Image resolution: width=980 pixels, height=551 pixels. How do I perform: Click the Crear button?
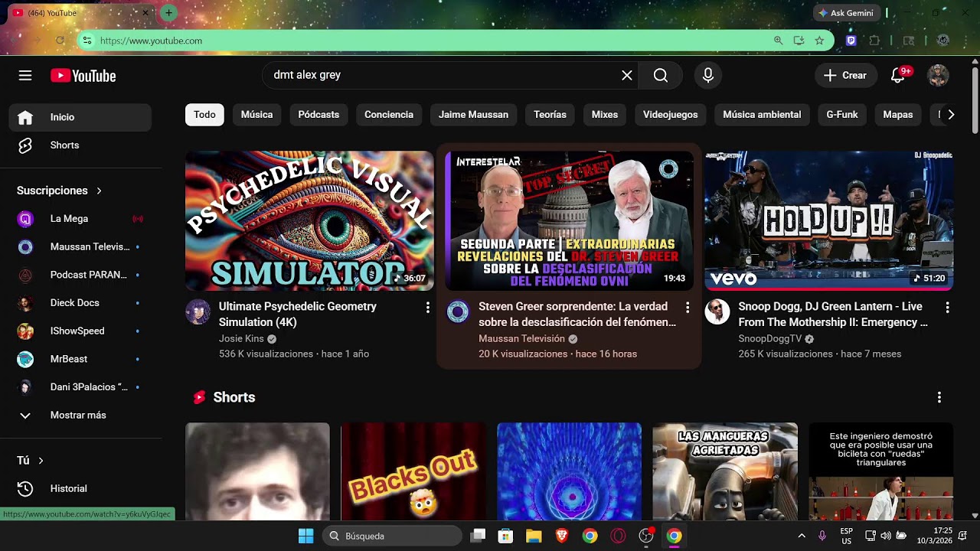[x=846, y=75]
